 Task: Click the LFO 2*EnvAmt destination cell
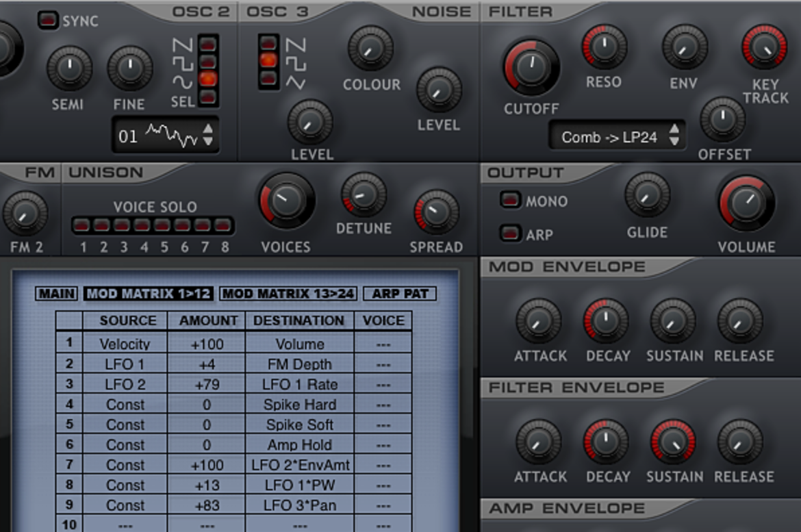tap(300, 465)
